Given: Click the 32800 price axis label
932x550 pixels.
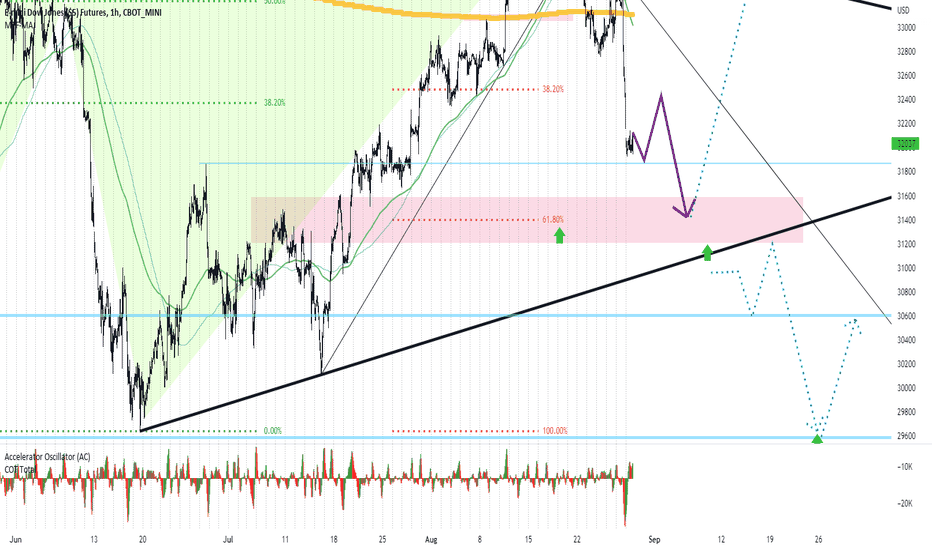Looking at the screenshot, I should point(906,52).
